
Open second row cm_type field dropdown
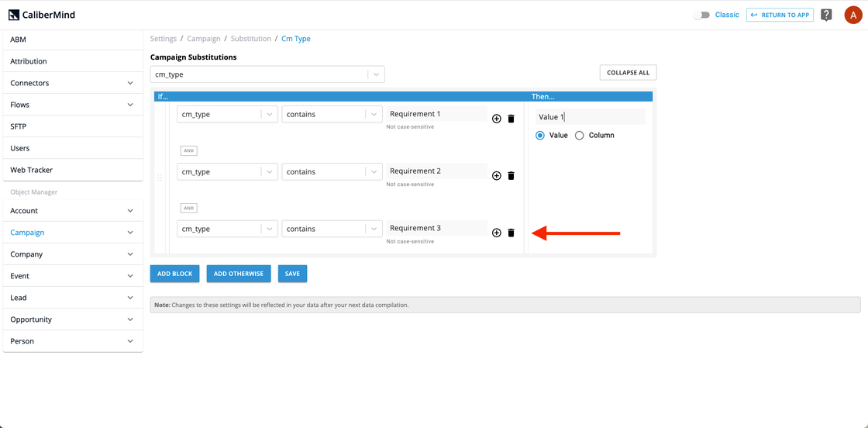point(227,171)
